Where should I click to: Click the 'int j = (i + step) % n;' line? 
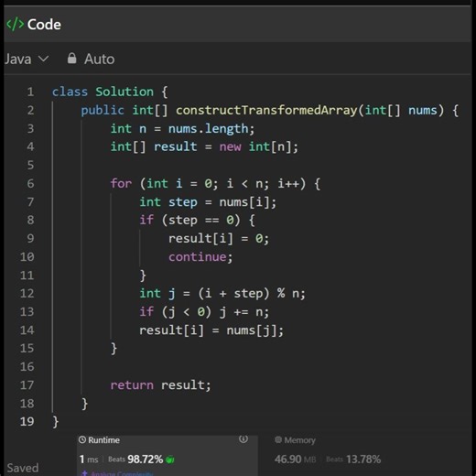pos(222,293)
